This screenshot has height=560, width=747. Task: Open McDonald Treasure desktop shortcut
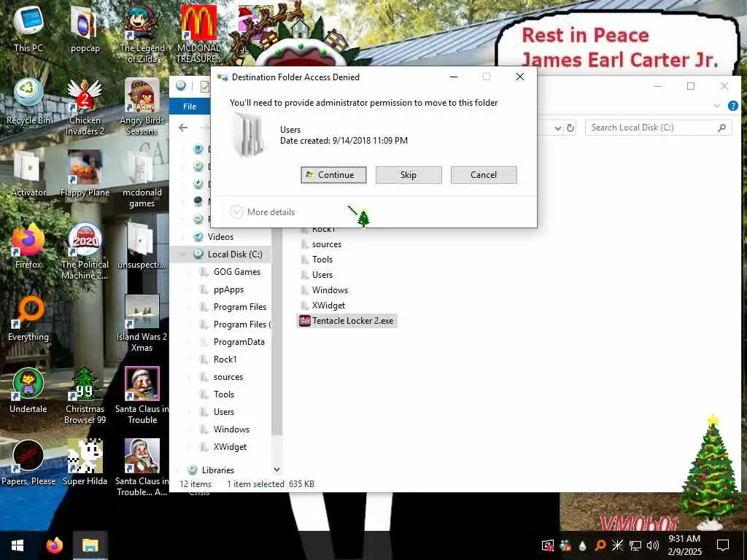[x=198, y=34]
